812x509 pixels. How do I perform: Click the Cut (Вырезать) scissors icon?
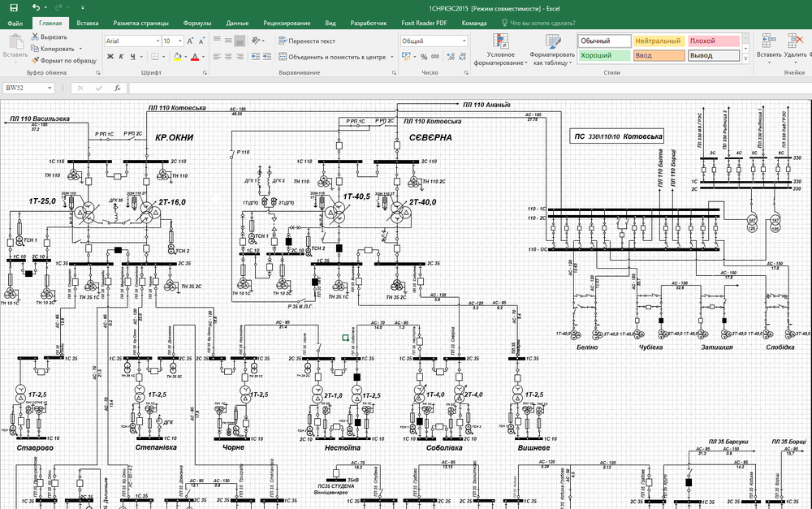point(34,37)
